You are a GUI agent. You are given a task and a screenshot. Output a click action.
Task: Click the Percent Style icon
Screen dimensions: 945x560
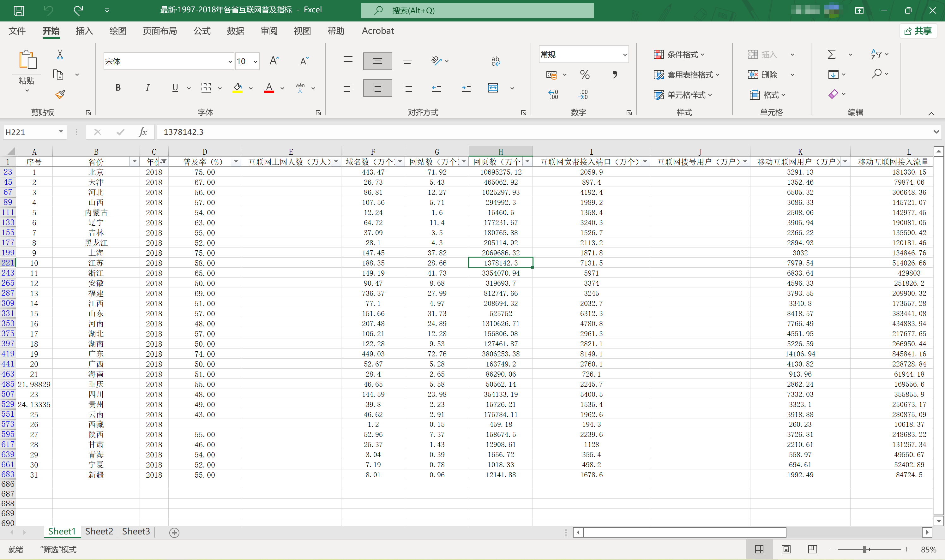(584, 75)
